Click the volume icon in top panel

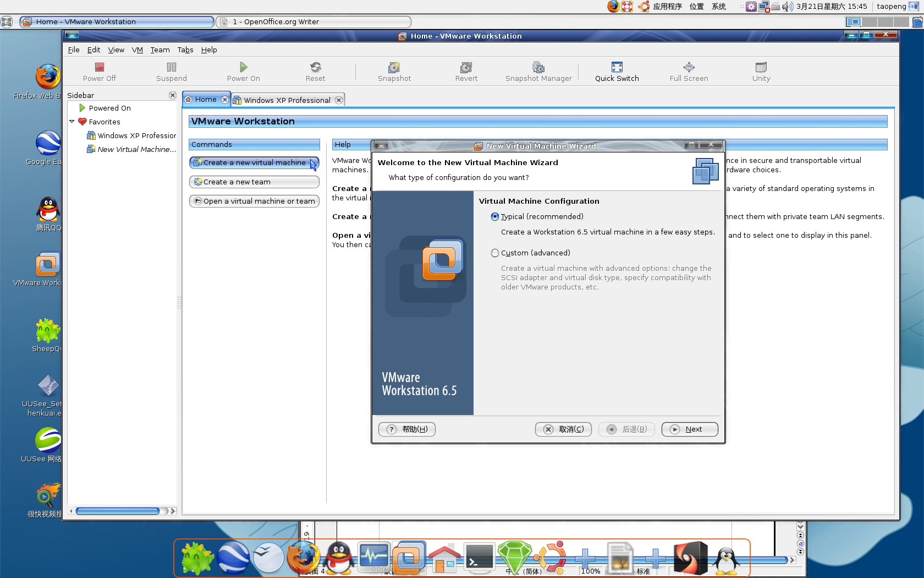(788, 6)
